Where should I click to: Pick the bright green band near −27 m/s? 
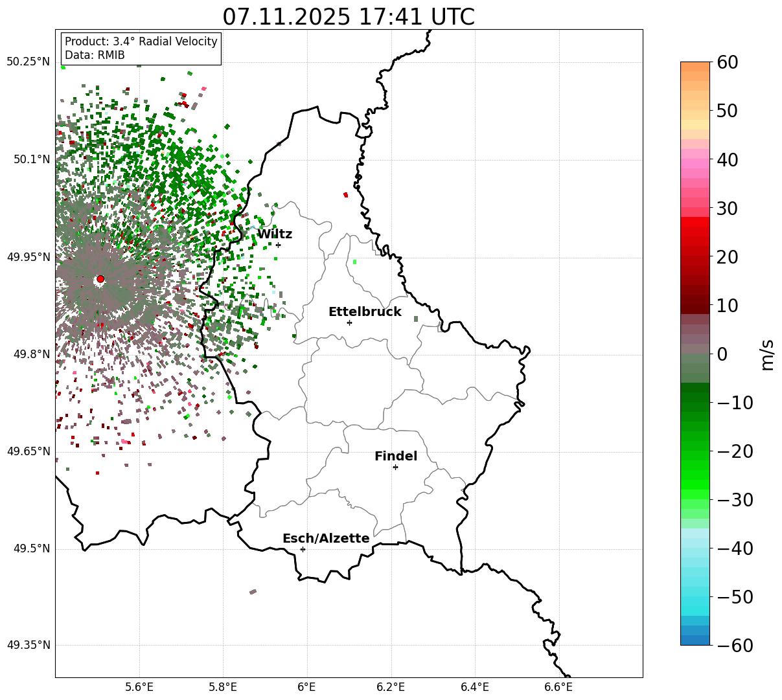pyautogui.click(x=695, y=484)
